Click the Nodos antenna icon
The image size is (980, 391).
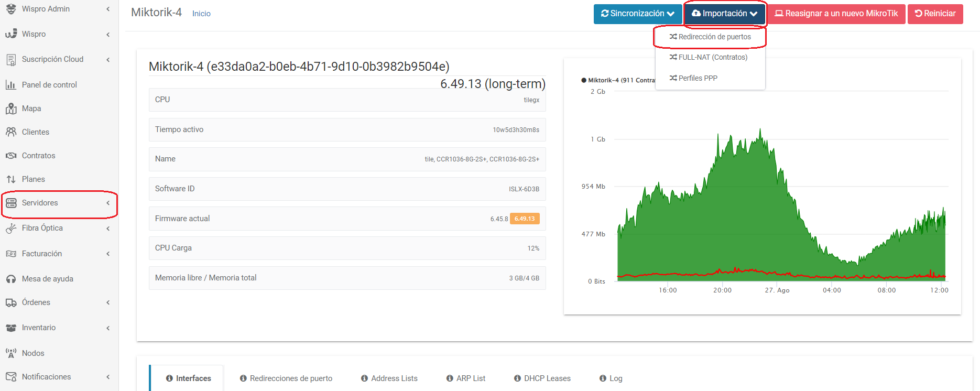click(11, 353)
